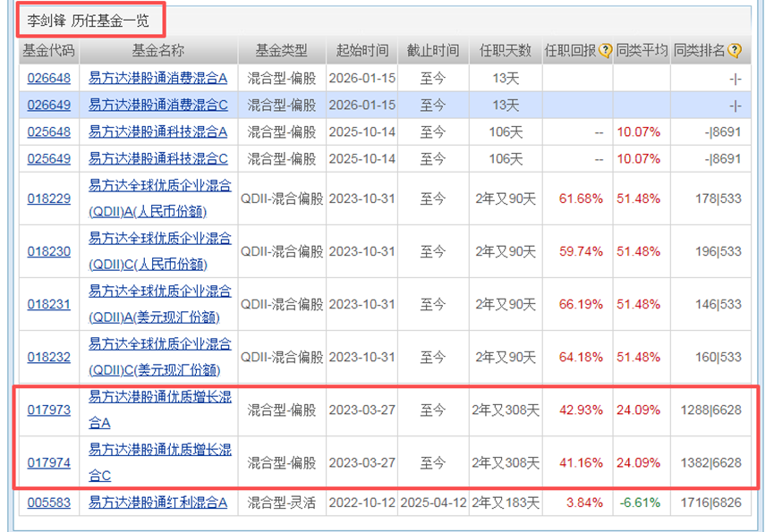This screenshot has height=532, width=774.
Task: Open fund code 018230 link
Action: click(49, 251)
